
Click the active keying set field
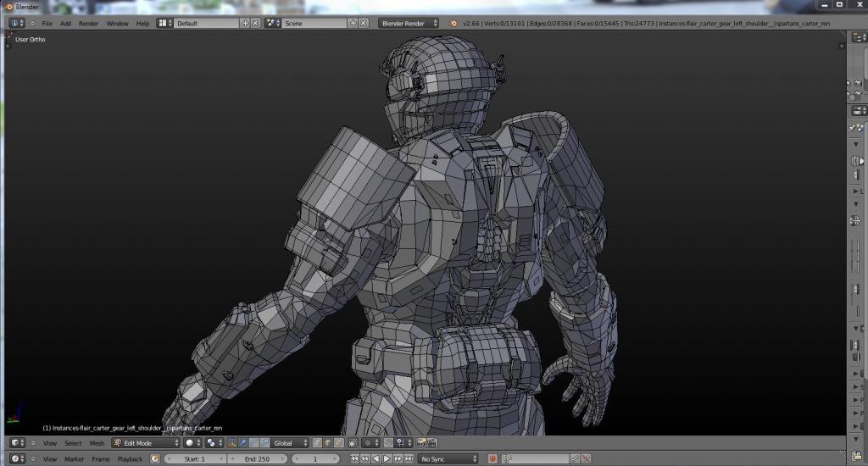[x=535, y=459]
